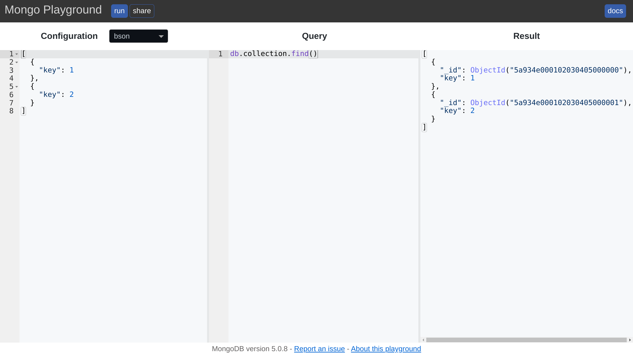The image size is (633, 364).
Task: Place cursor in query editor find() line
Action: point(274,54)
